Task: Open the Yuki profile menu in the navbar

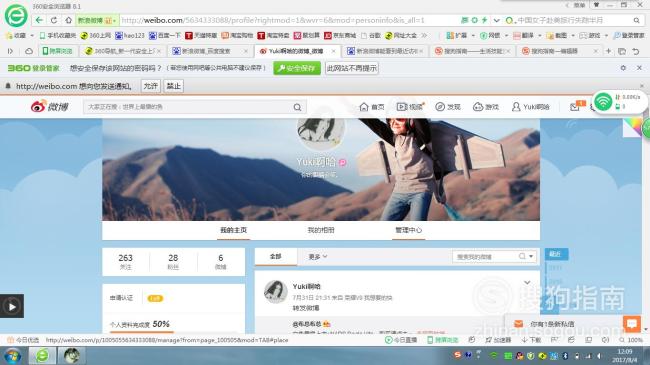Action: (x=530, y=107)
